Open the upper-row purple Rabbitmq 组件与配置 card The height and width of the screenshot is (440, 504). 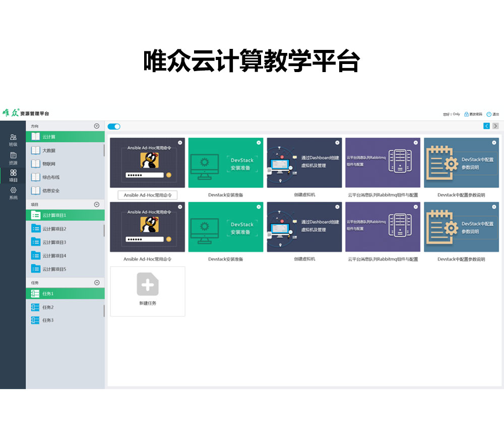click(383, 163)
